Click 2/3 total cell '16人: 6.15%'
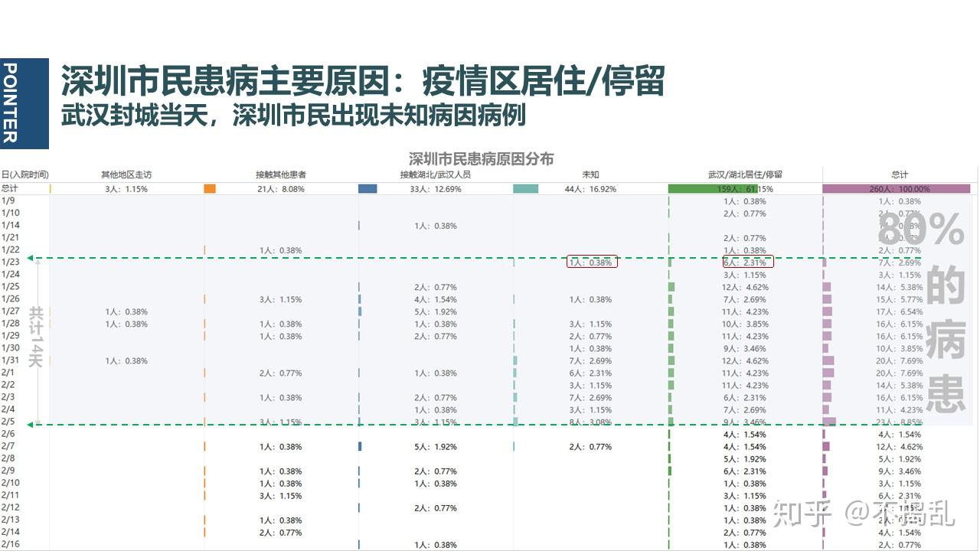The height and width of the screenshot is (551, 980). pos(900,397)
